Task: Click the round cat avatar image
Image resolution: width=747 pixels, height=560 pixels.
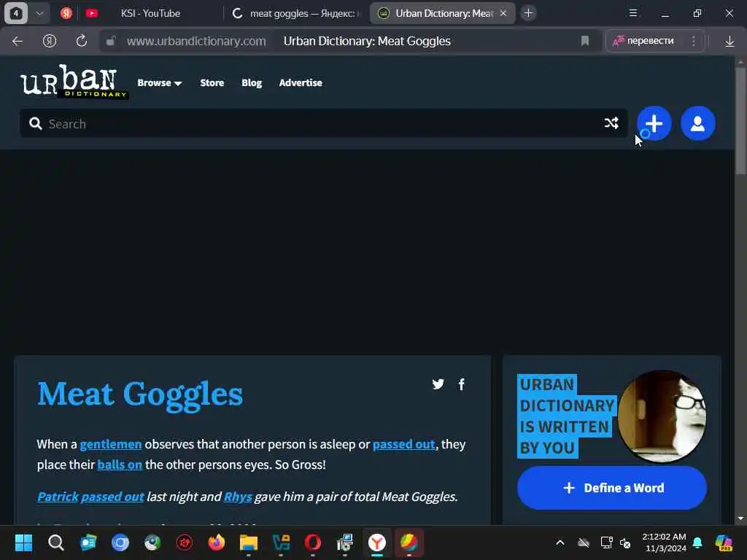Action: pyautogui.click(x=662, y=416)
